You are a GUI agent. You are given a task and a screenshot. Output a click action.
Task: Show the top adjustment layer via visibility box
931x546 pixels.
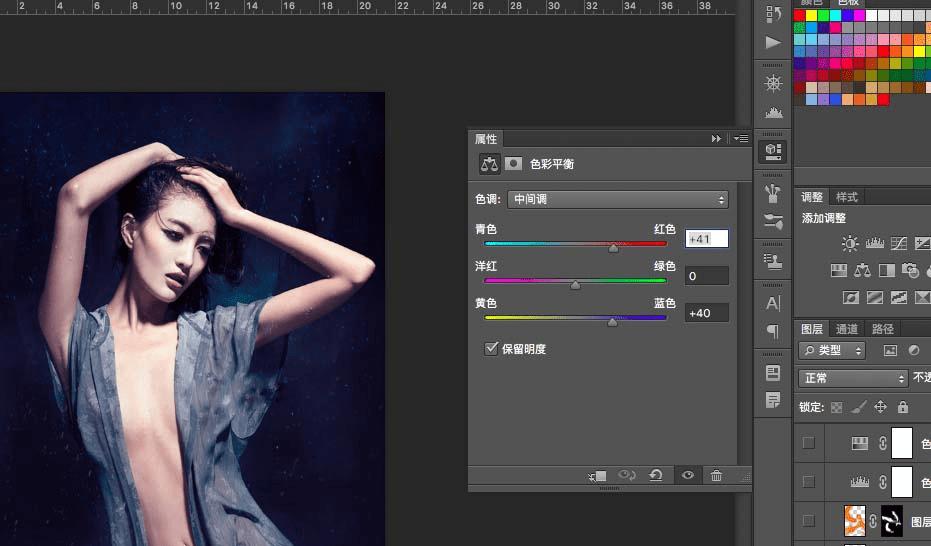point(808,443)
